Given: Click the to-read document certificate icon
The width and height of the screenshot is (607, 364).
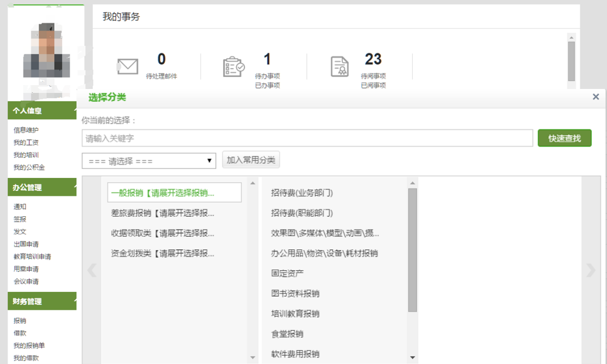Looking at the screenshot, I should pyautogui.click(x=340, y=66).
